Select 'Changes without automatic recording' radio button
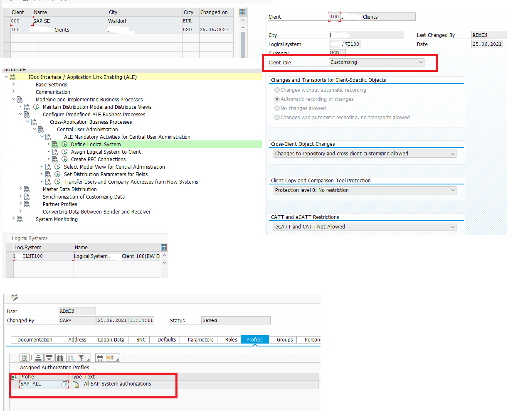513x420 pixels. (x=277, y=90)
